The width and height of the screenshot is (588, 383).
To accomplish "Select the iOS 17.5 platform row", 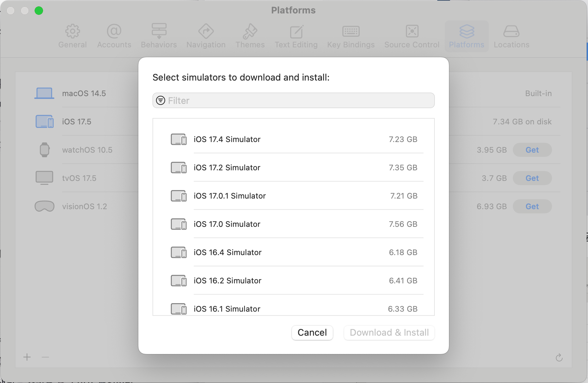I will point(294,122).
